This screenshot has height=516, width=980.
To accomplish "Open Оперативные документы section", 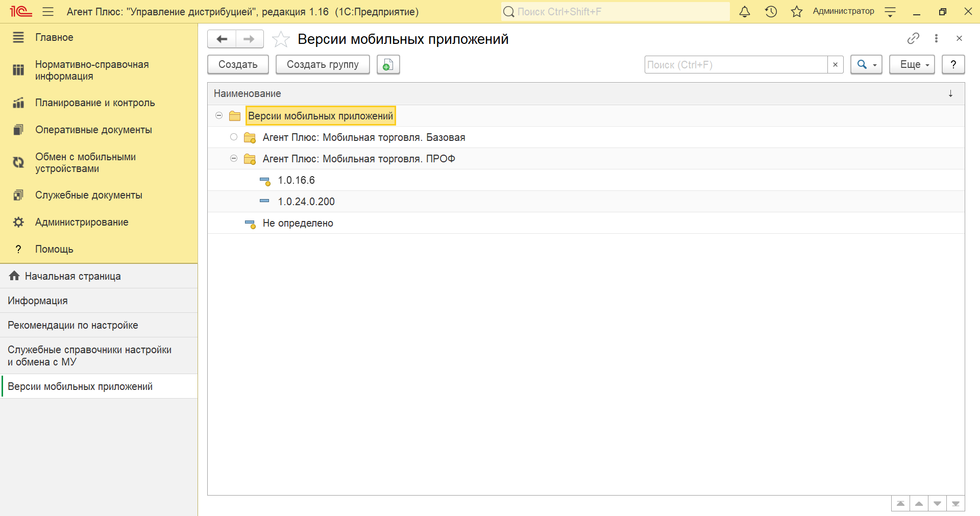I will pyautogui.click(x=99, y=130).
